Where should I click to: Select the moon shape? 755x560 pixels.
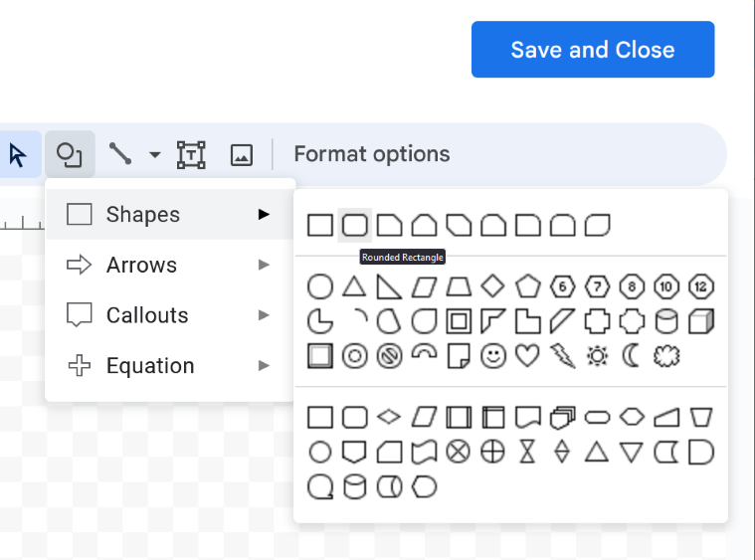pyautogui.click(x=632, y=355)
